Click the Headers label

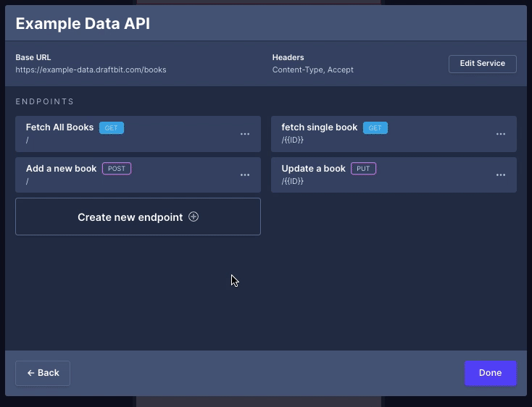tap(288, 58)
